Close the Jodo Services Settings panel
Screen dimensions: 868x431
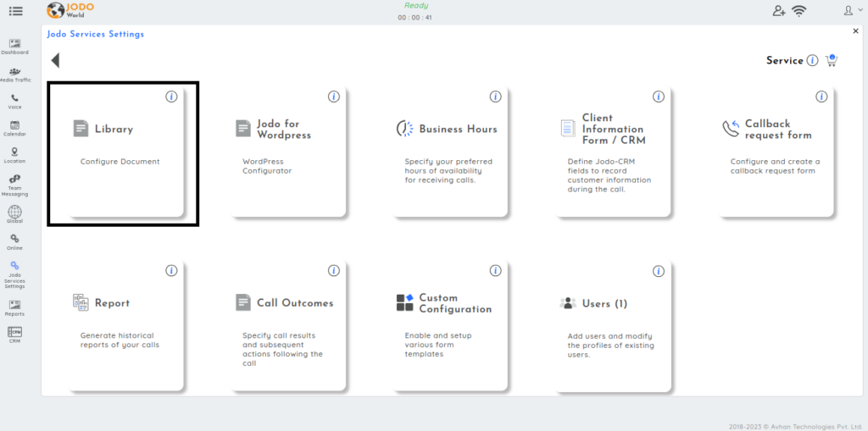(x=856, y=31)
